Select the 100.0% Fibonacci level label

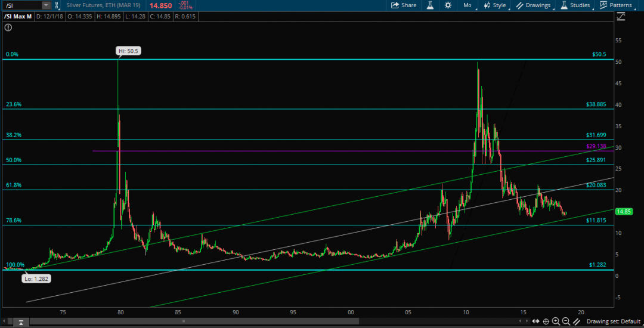tap(15, 265)
